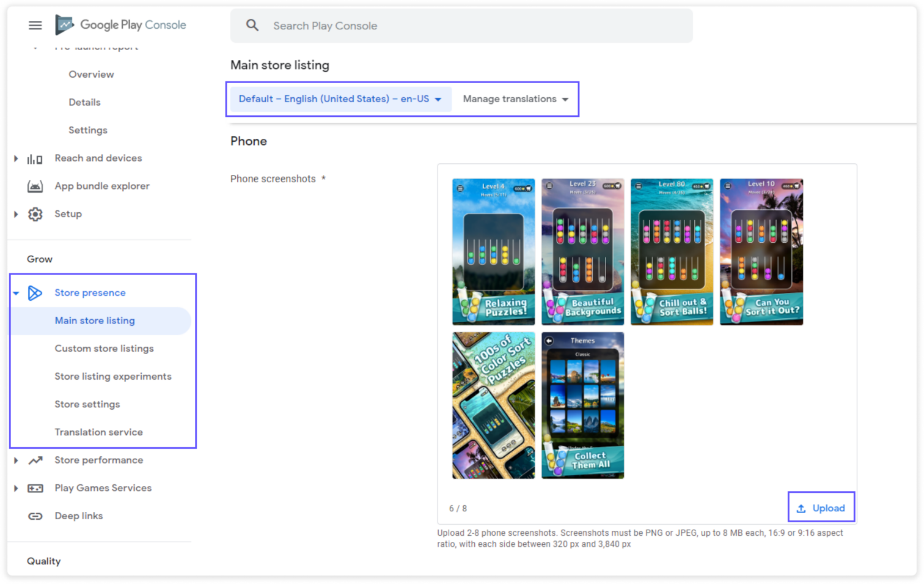Open the Default language dropdown
The height and width of the screenshot is (584, 924).
(x=339, y=98)
